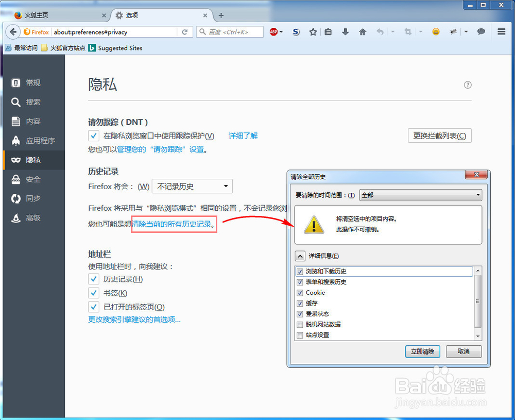Select the 隐私 privacy sidebar item

[34, 160]
